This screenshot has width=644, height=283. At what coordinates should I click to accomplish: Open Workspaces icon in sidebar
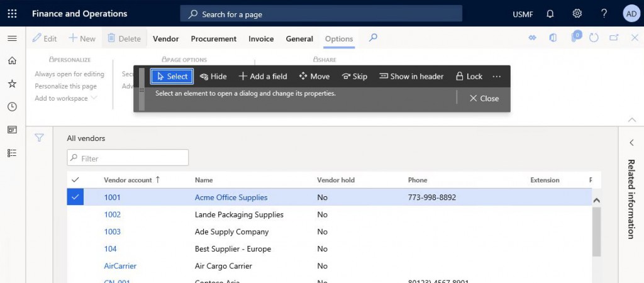pyautogui.click(x=13, y=130)
